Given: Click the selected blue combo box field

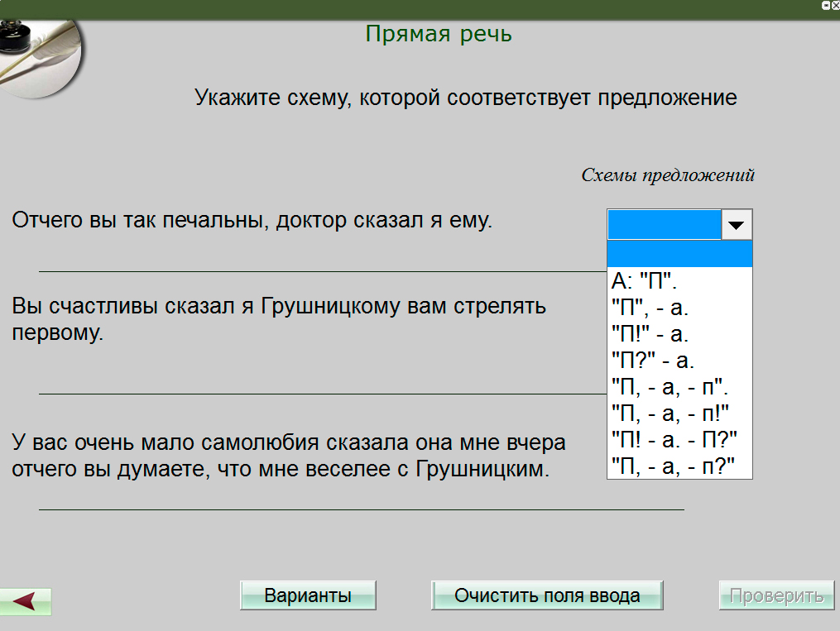Looking at the screenshot, I should [665, 224].
